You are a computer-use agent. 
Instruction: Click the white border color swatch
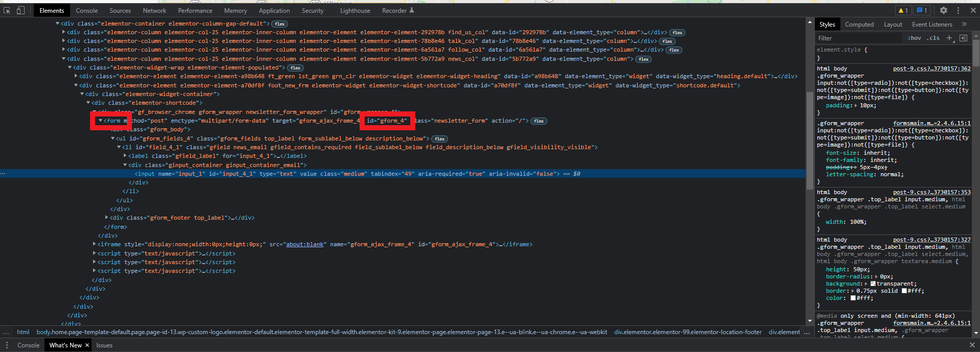(x=904, y=291)
